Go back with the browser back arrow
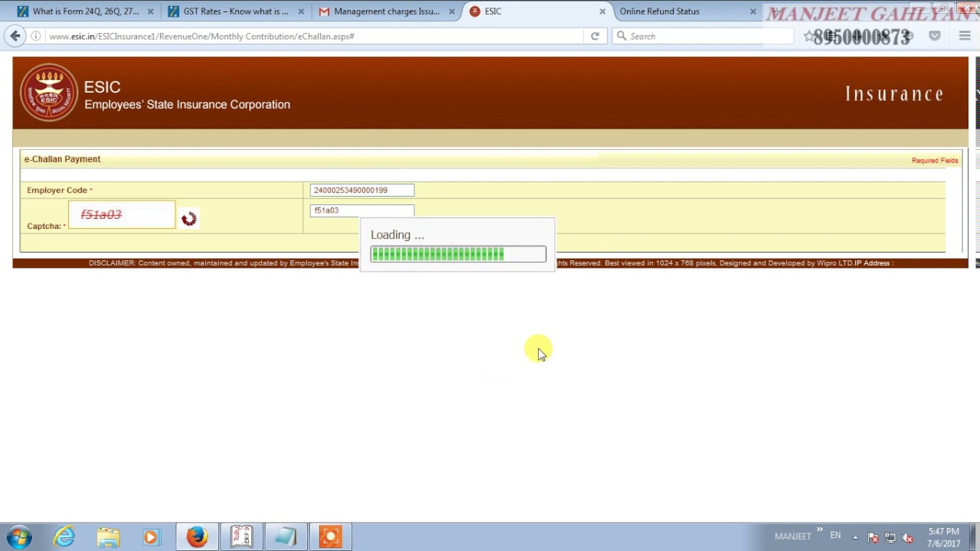The height and width of the screenshot is (551, 980). (x=15, y=36)
